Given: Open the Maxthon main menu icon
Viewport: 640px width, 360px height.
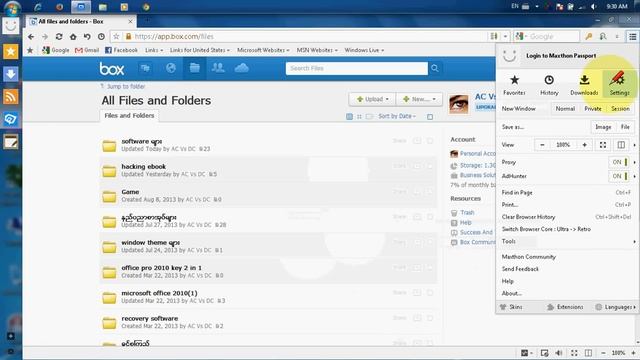Looking at the screenshot, I should 632,37.
